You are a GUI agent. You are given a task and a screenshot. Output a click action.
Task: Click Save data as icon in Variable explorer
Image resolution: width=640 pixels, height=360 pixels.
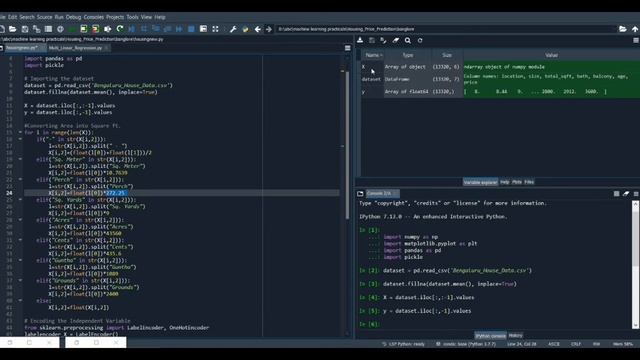pos(383,40)
